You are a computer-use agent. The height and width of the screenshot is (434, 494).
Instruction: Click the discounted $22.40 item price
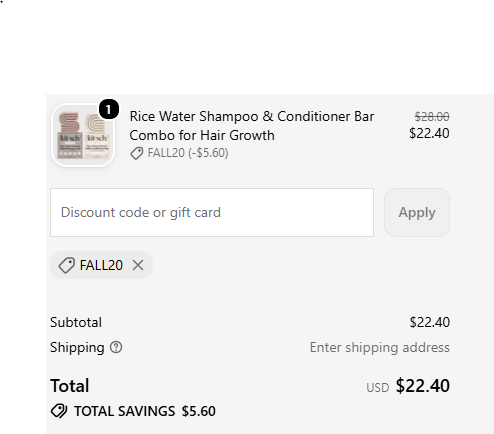coord(429,133)
